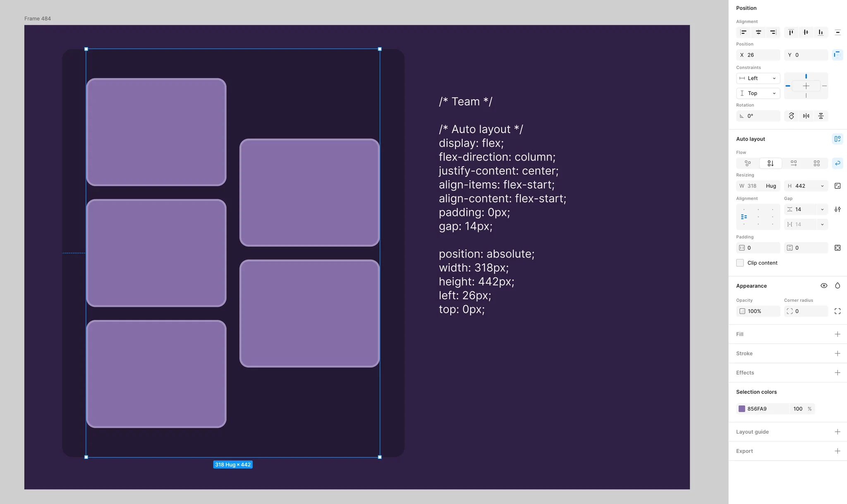847x504 pixels.
Task: Align selection to the left
Action: [744, 32]
